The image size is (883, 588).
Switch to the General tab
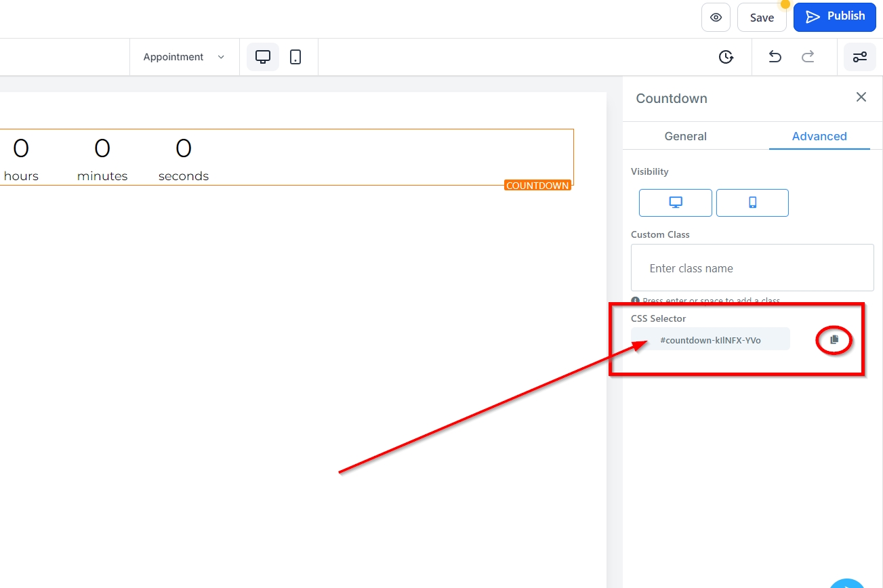(x=685, y=136)
